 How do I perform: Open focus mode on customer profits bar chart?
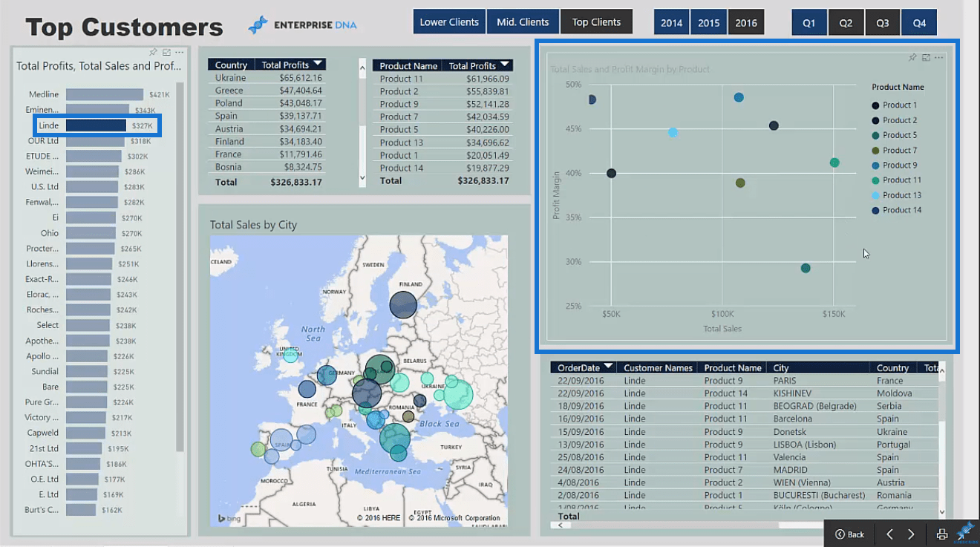(x=166, y=52)
